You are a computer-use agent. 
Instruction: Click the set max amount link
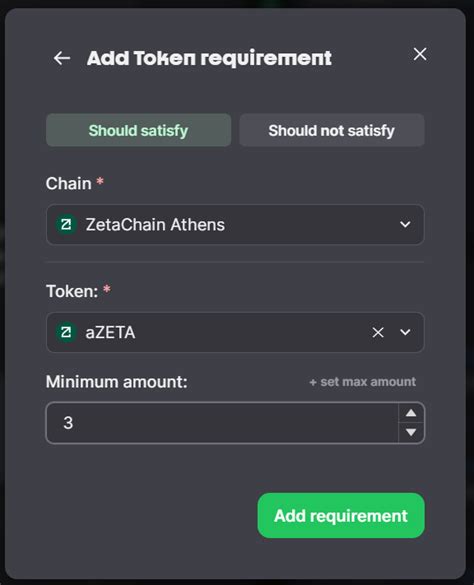(362, 382)
